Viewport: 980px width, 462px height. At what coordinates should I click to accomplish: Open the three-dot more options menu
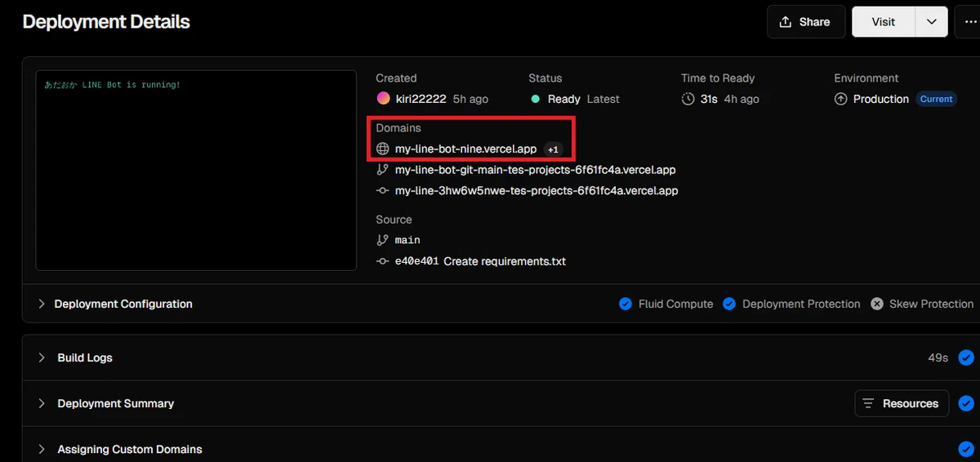pos(968,22)
